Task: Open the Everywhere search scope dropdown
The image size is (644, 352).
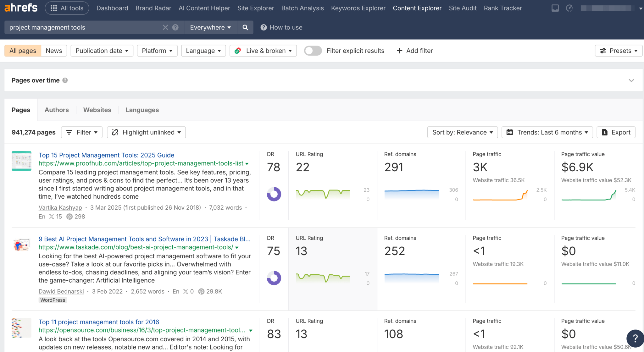Action: point(210,27)
